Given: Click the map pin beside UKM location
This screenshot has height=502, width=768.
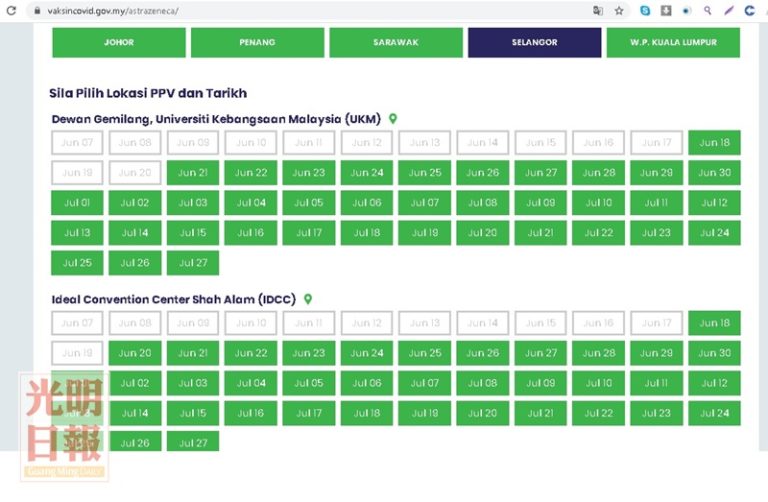Looking at the screenshot, I should point(393,119).
